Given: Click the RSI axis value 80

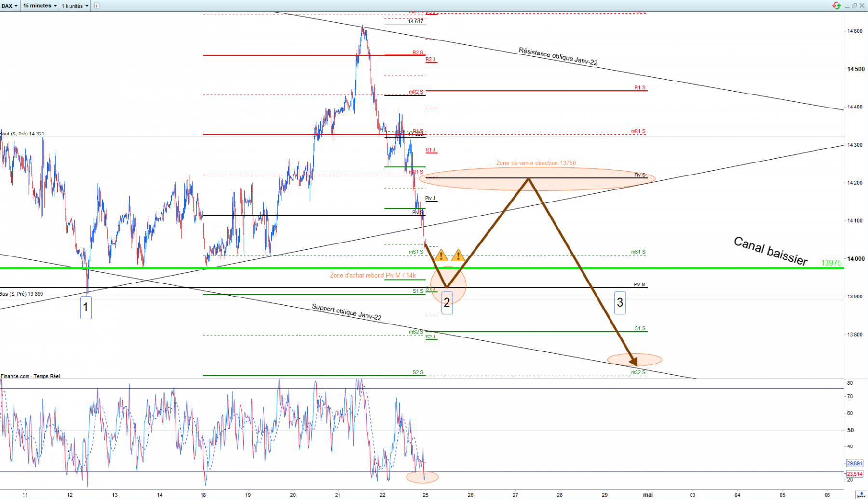Looking at the screenshot, I should click(x=850, y=383).
